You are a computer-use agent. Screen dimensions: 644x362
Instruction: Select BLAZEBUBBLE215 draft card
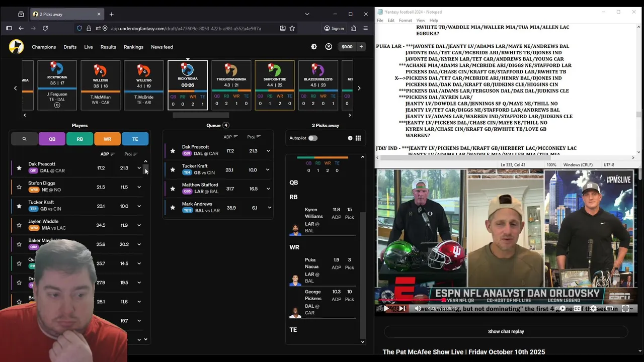pos(318,85)
